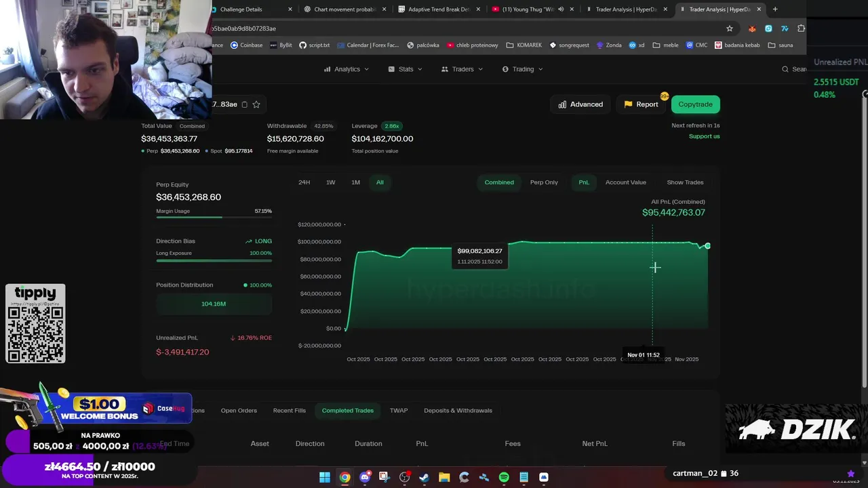Open the TWAP tab

tap(399, 411)
